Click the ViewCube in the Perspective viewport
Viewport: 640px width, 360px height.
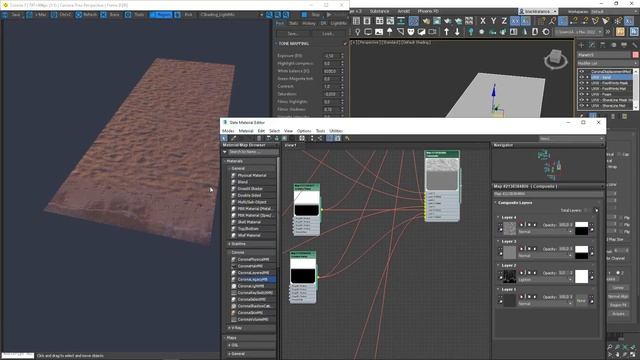click(x=556, y=59)
